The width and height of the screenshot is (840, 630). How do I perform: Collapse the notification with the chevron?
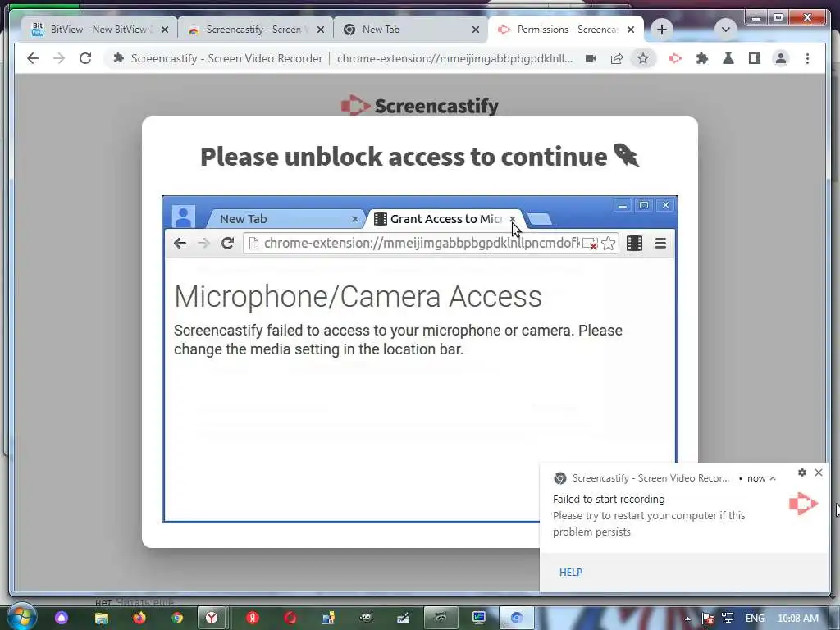[x=773, y=478]
